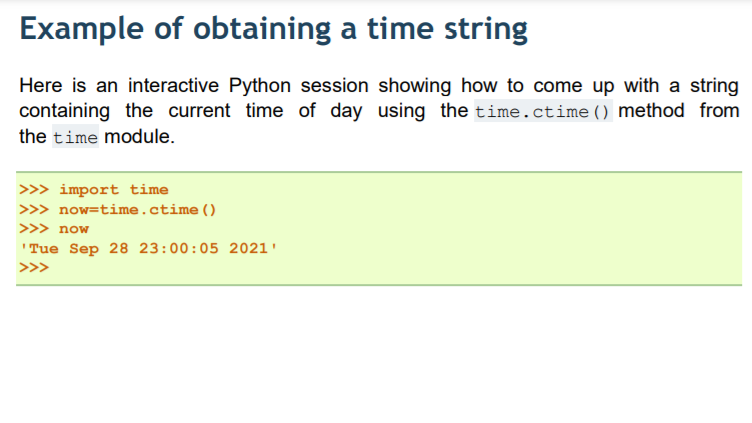
Task: Click the word 'module.' ending the paragraph
Action: (x=140, y=137)
